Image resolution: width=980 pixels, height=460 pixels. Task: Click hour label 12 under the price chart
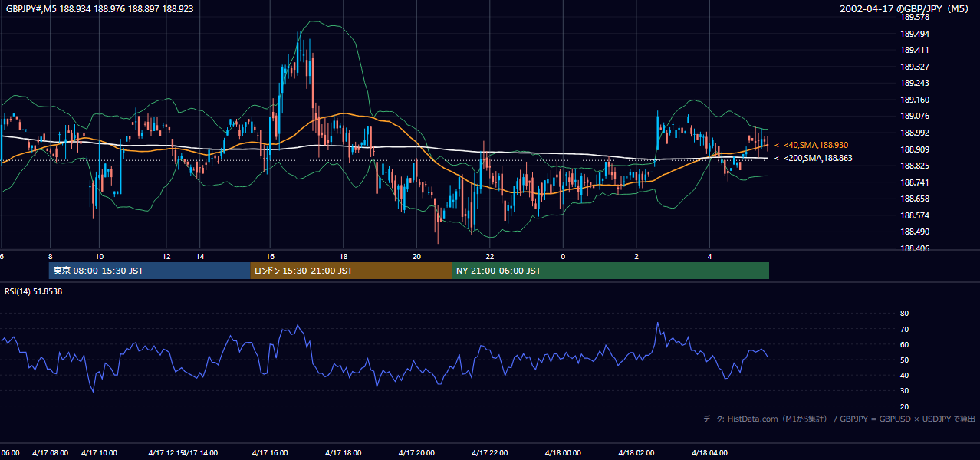coord(166,256)
